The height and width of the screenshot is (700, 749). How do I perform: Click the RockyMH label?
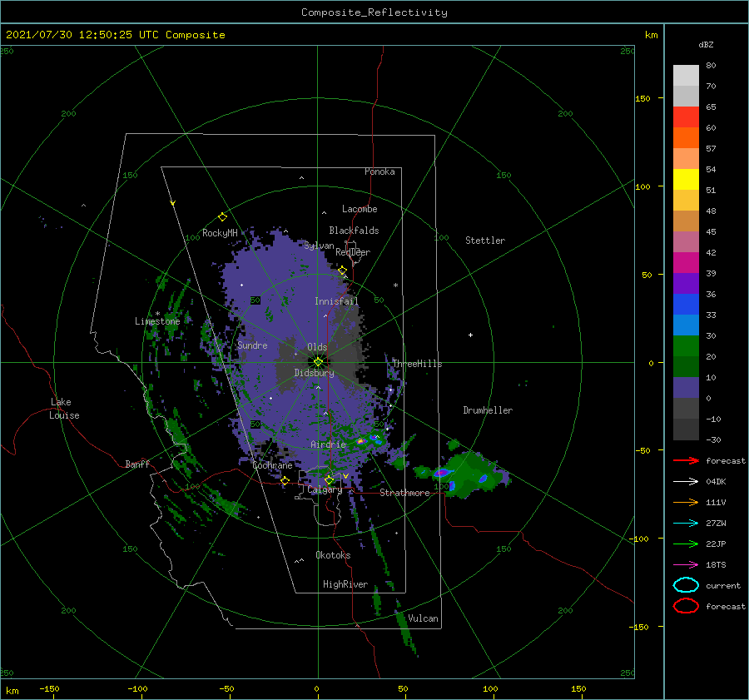click(x=220, y=233)
